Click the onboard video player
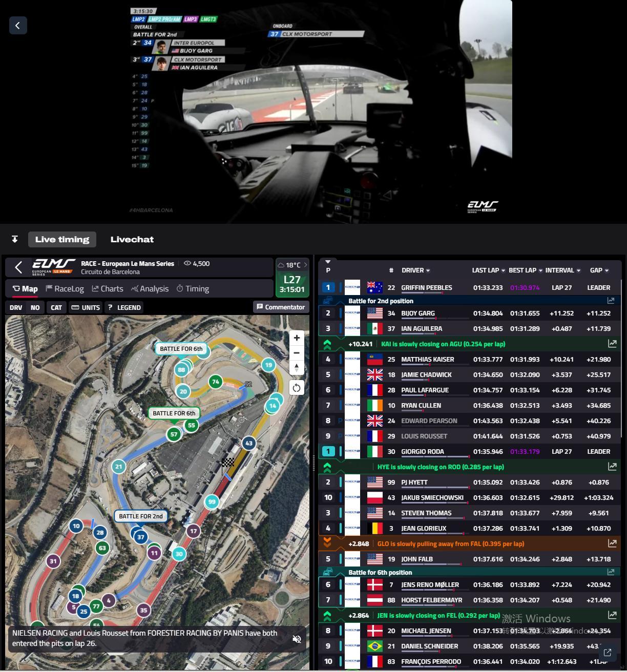The width and height of the screenshot is (627, 672). [x=321, y=111]
